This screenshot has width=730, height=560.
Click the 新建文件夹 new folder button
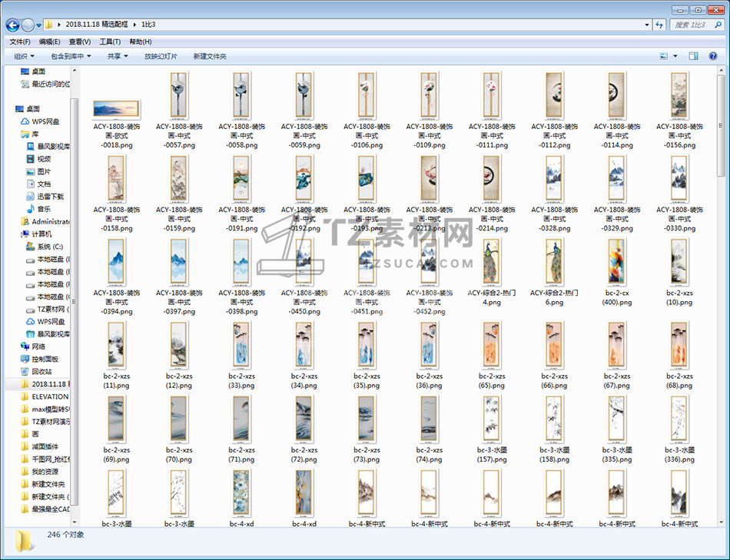pyautogui.click(x=210, y=56)
